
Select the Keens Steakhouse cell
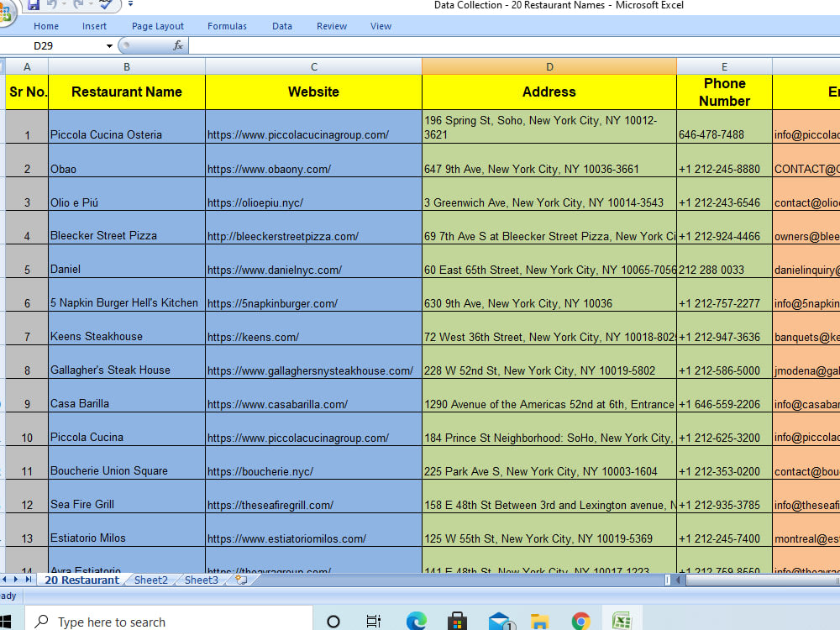pyautogui.click(x=127, y=328)
